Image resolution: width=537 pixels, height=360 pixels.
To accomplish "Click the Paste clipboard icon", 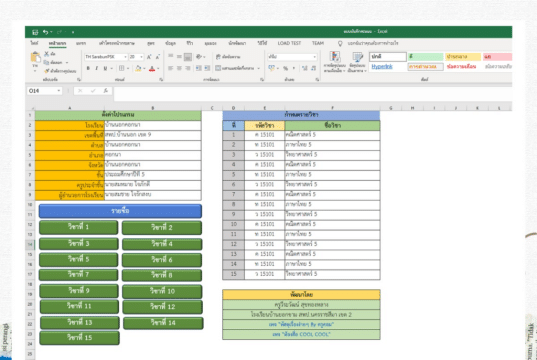I will (x=35, y=57).
